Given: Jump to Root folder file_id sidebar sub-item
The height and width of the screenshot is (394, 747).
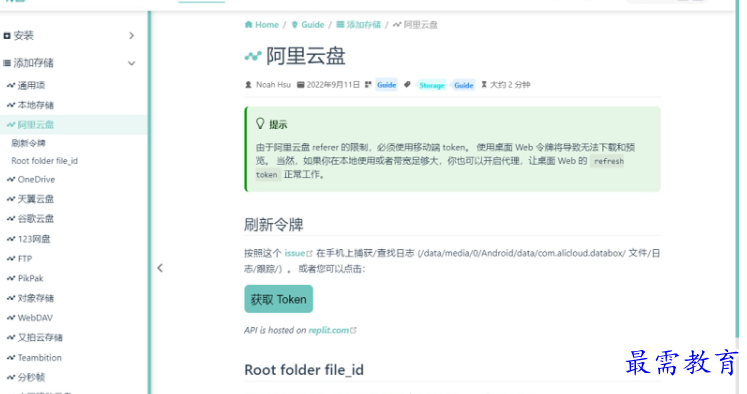Looking at the screenshot, I should [44, 161].
